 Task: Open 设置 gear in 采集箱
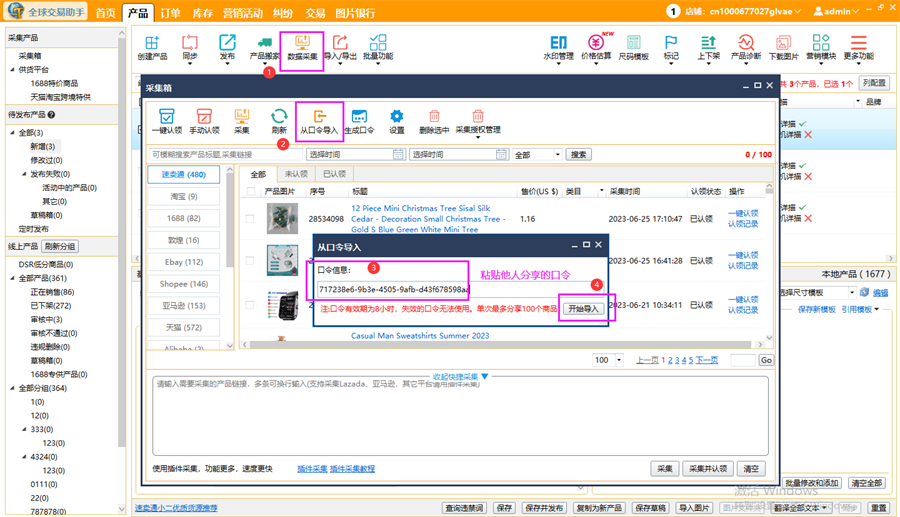point(397,121)
